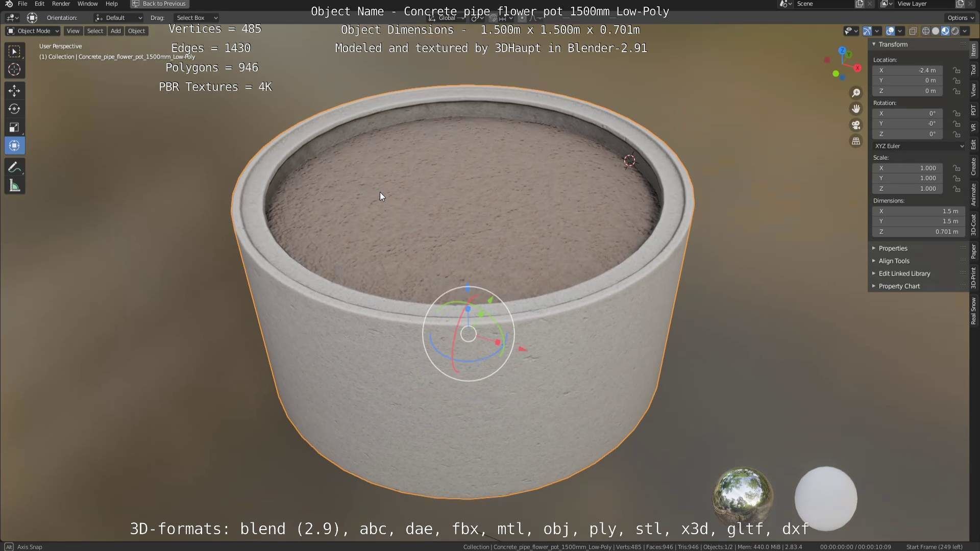
Task: Open Drag Select Box dropdown
Action: click(x=197, y=18)
